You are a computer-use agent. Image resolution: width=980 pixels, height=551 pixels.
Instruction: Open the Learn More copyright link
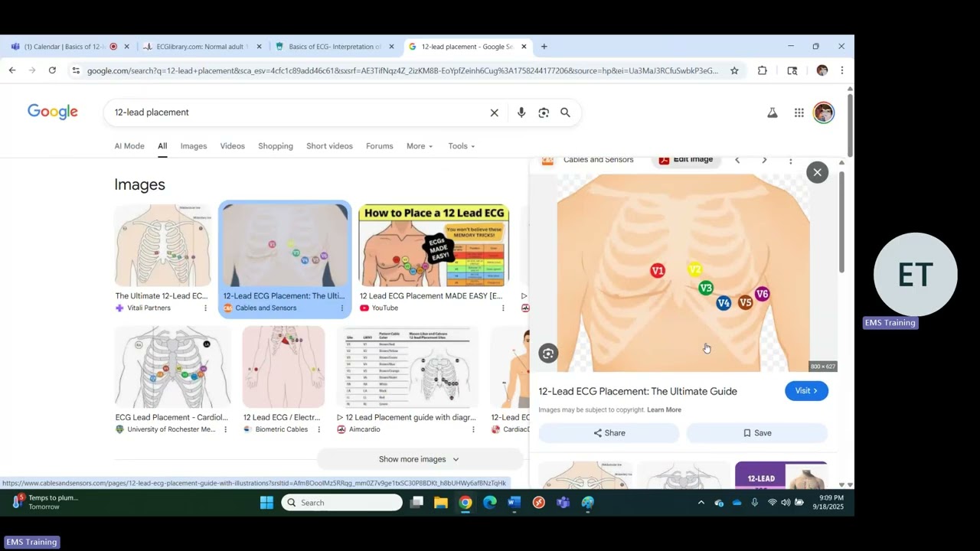(664, 410)
